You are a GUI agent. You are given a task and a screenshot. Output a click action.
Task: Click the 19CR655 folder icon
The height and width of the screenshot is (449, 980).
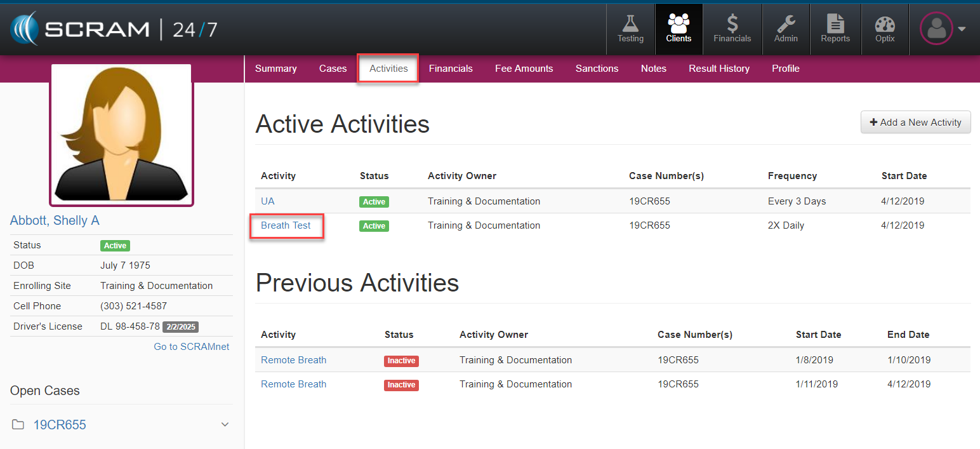click(x=18, y=425)
